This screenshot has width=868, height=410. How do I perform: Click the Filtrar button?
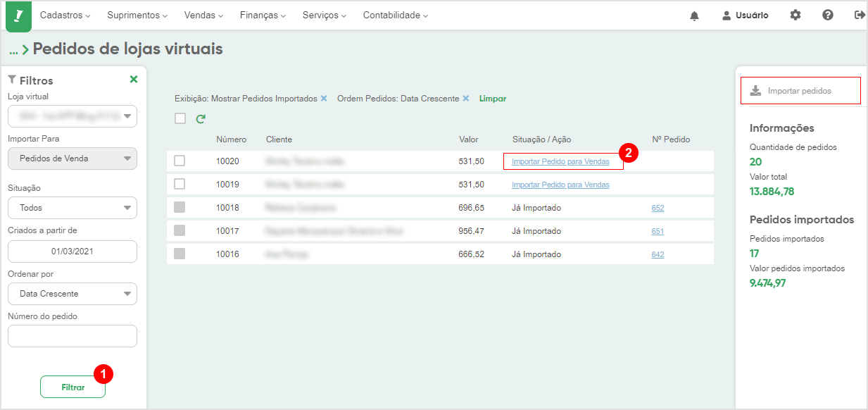coord(73,387)
